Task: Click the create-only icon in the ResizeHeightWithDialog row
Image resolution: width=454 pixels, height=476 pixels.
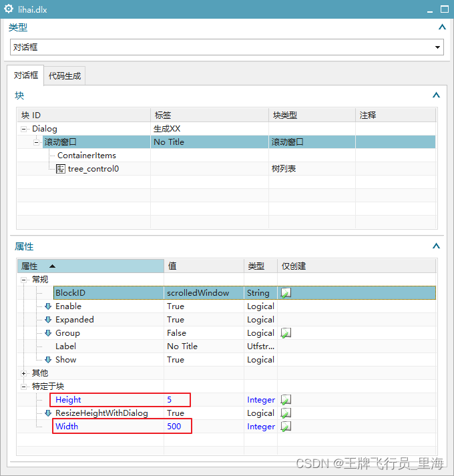Action: coord(286,413)
